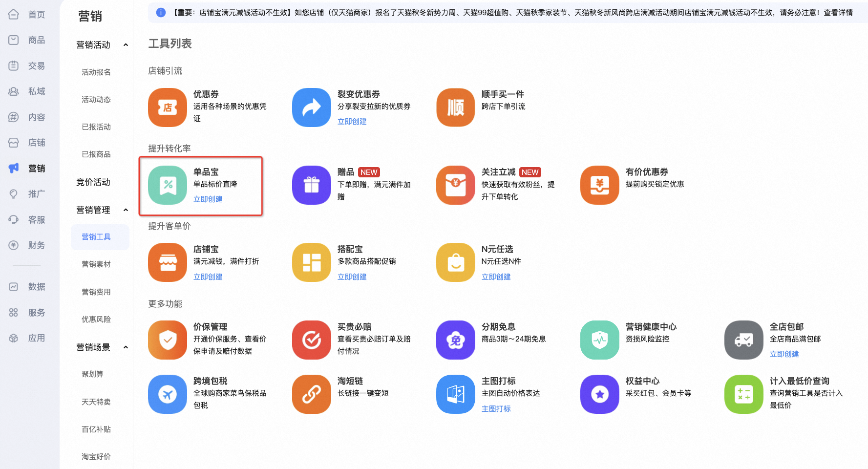Collapse the 营销场景 section chevron
The image size is (868, 469).
pyautogui.click(x=126, y=347)
